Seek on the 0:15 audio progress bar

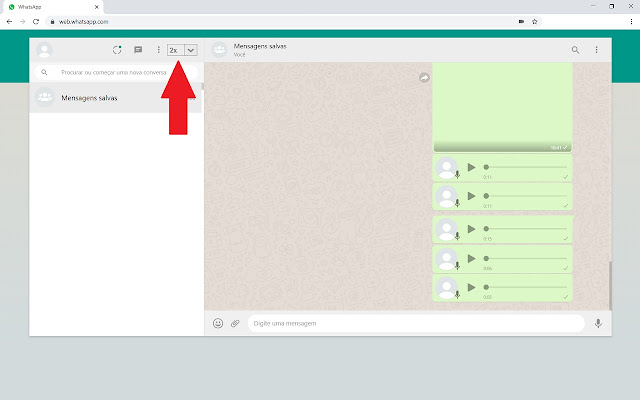pyautogui.click(x=525, y=229)
